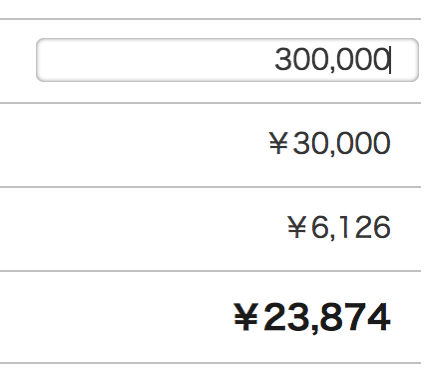
Task: Click the blank row area left of ¥6,126
Action: click(x=142, y=229)
